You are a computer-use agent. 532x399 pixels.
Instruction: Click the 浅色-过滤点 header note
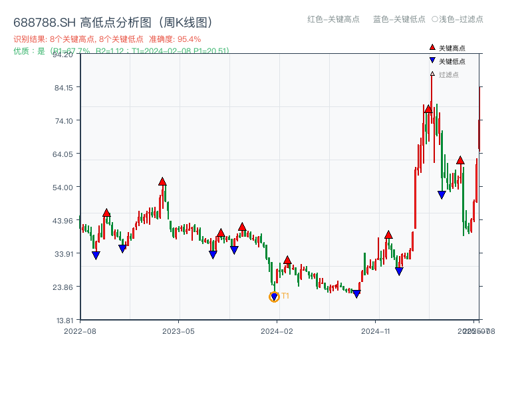458,19
